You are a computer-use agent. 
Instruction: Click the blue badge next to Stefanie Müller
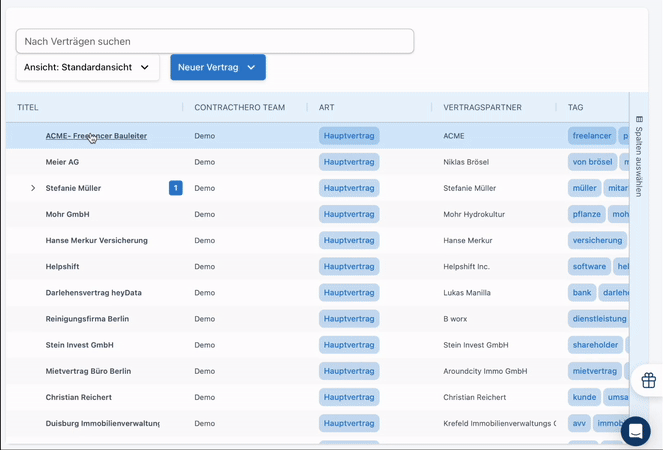coord(176,188)
